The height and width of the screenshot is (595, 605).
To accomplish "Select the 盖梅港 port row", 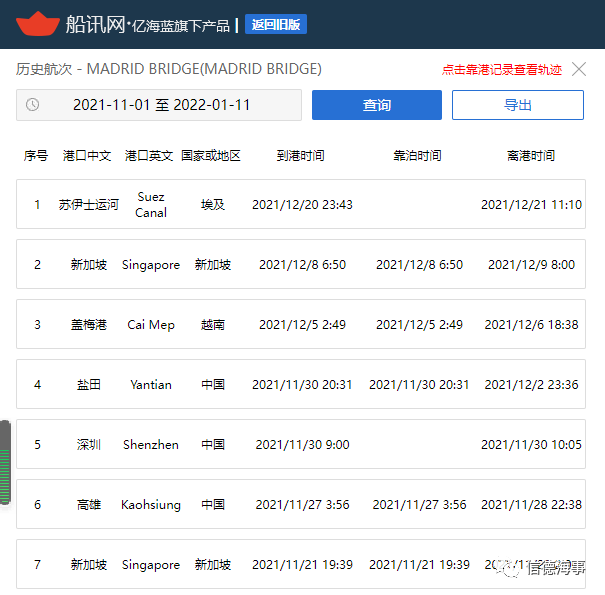I will point(301,324).
